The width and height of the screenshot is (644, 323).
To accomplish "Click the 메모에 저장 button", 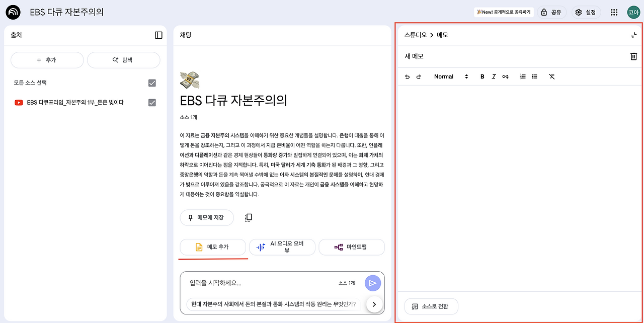I will pyautogui.click(x=206, y=217).
